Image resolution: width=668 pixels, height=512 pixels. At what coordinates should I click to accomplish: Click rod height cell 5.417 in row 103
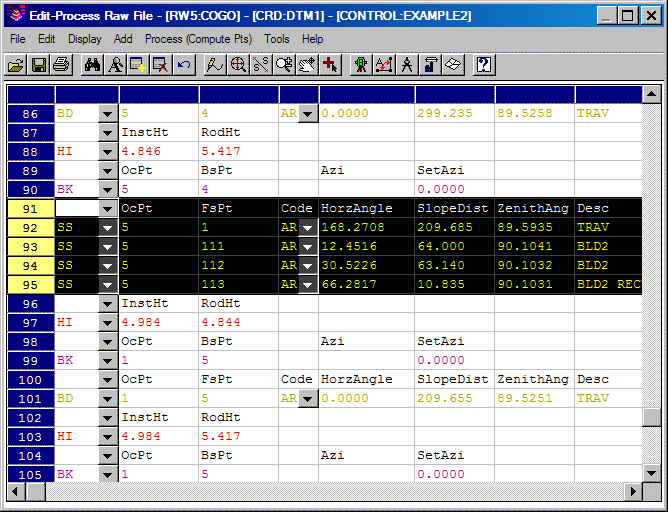(239, 436)
